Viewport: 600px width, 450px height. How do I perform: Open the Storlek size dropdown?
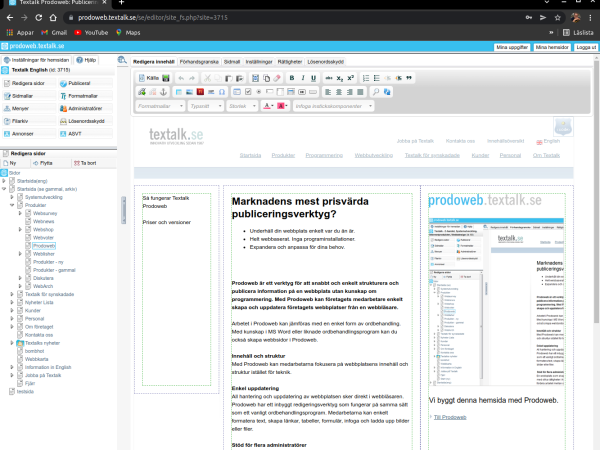tap(242, 106)
